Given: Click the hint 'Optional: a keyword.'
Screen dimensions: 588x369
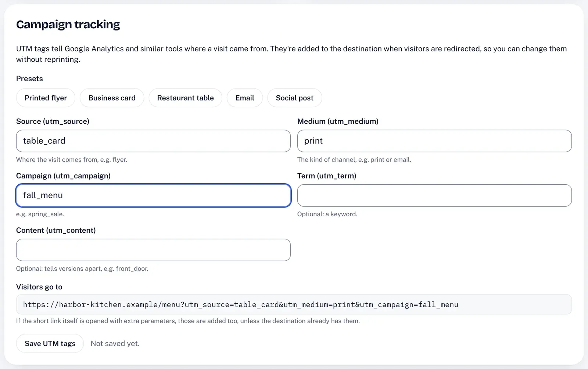Looking at the screenshot, I should [327, 214].
